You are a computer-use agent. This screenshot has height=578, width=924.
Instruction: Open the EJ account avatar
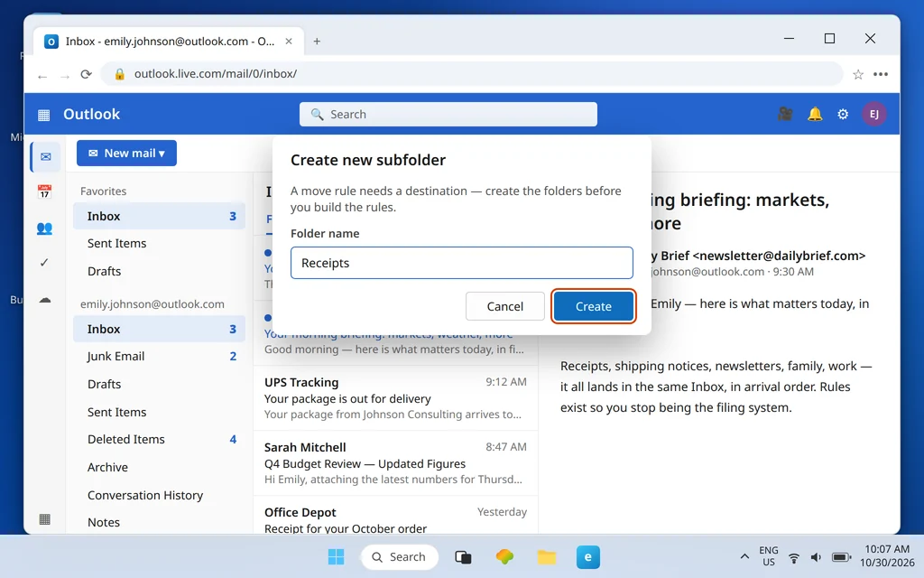873,114
